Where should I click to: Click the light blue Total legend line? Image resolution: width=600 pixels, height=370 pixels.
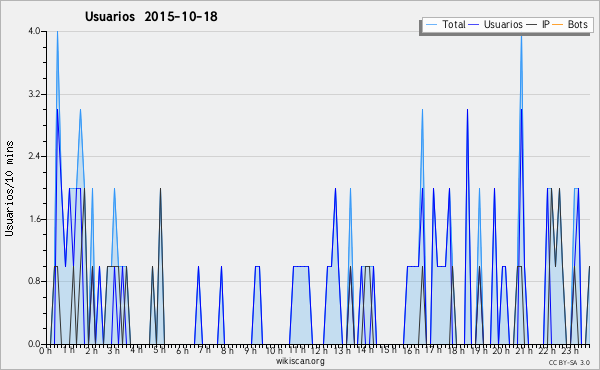[431, 25]
